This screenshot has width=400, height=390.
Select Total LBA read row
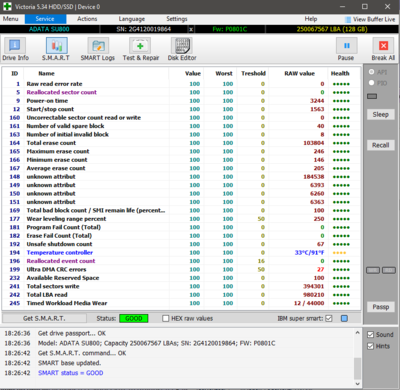[181, 295]
